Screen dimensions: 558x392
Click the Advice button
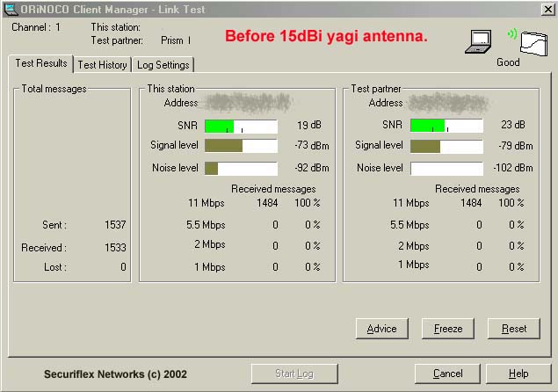pos(381,329)
